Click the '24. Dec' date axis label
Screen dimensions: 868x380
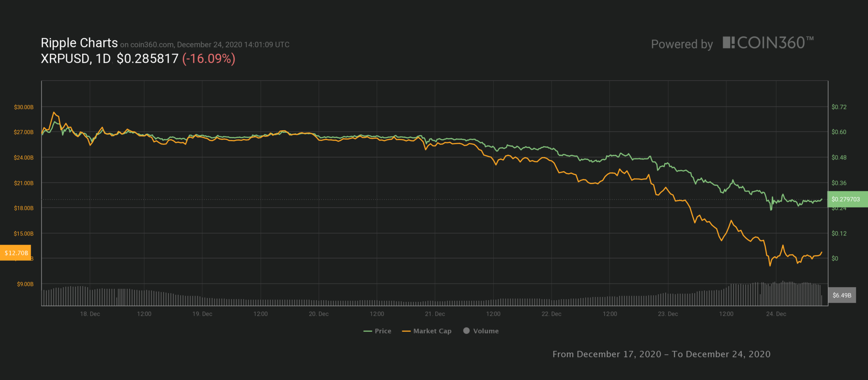(x=776, y=314)
